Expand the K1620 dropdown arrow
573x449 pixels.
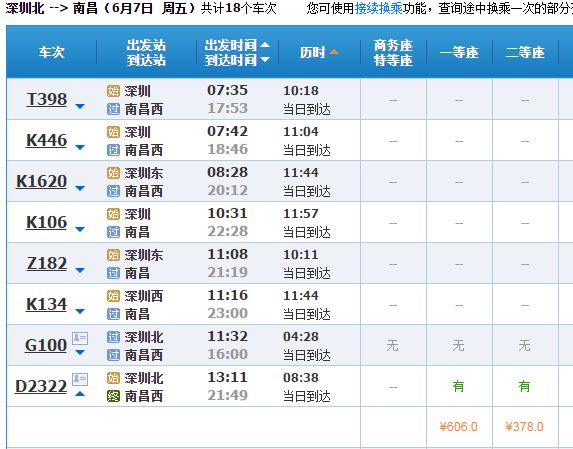coord(80,188)
